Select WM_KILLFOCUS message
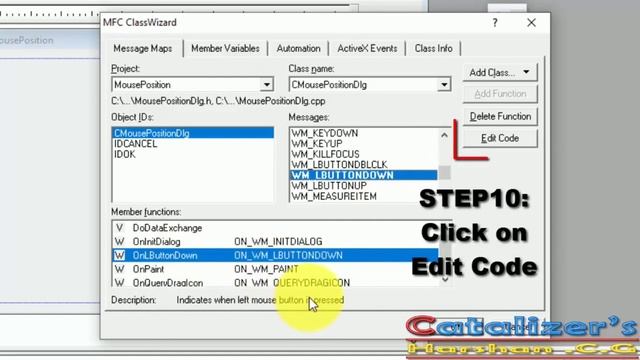The height and width of the screenshot is (360, 640). 364,154
